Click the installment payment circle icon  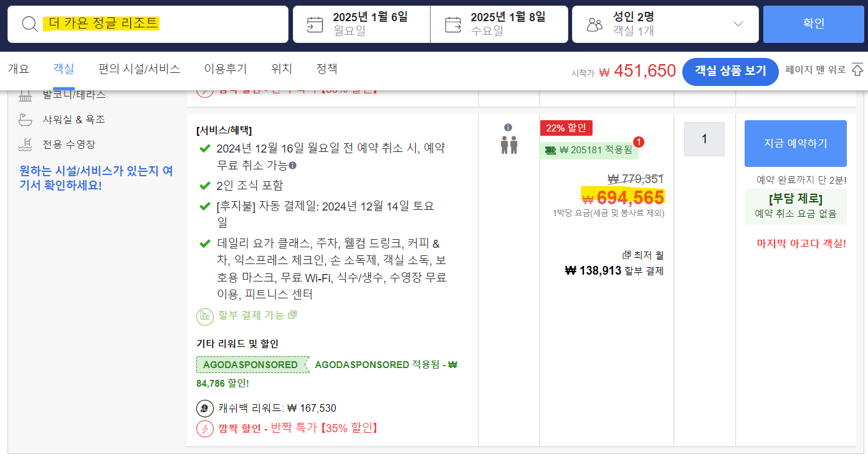(205, 317)
